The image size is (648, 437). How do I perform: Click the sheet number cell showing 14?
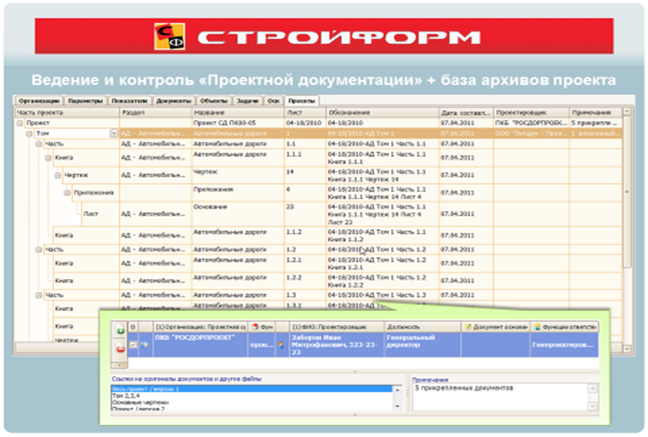[x=305, y=175]
